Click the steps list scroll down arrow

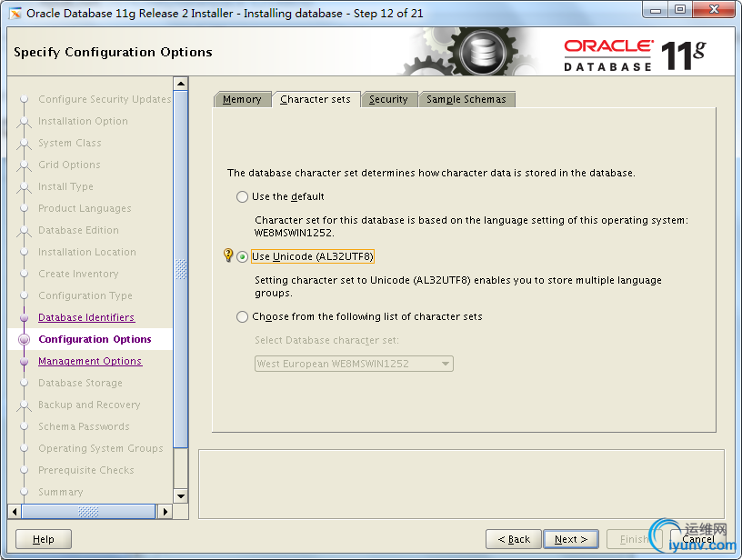[x=181, y=496]
